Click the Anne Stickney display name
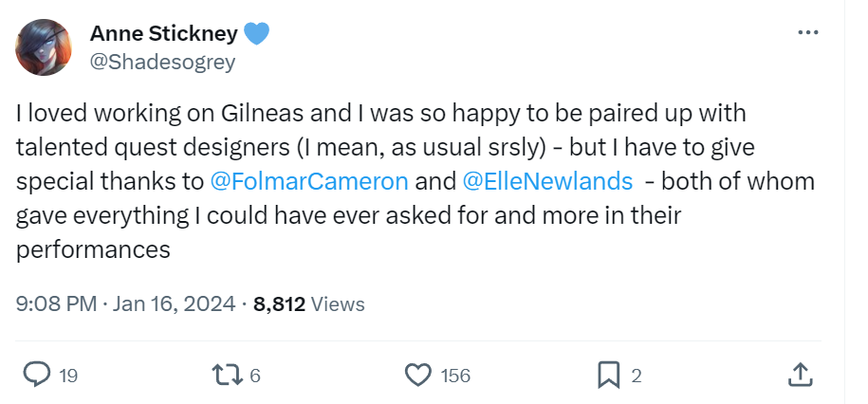Viewport: 868px width, 404px height. point(163,34)
